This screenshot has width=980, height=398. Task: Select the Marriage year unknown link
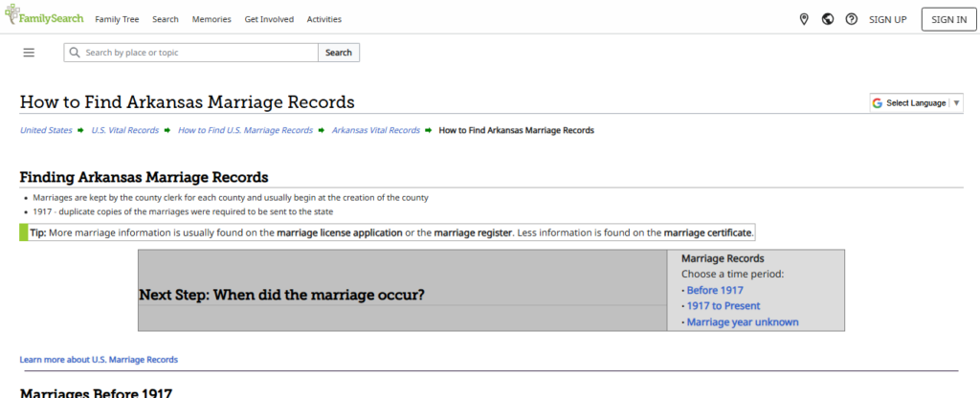coord(743,322)
